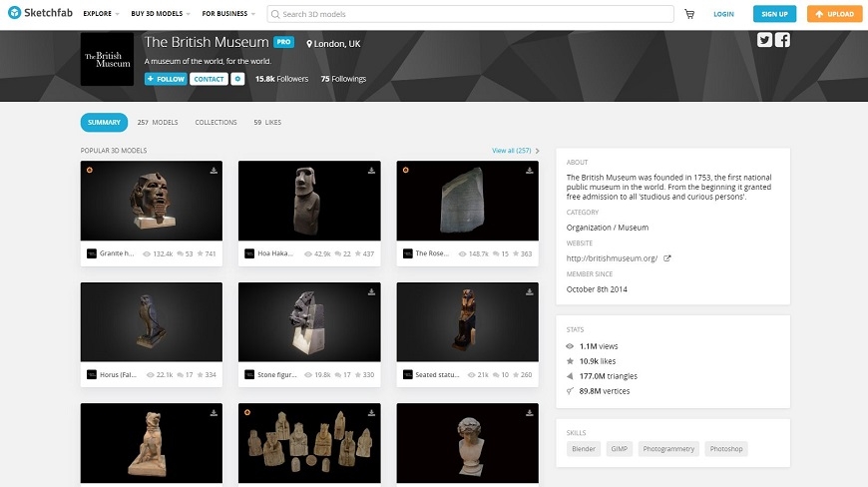Open British Museum's Facebook page
The image size is (868, 487).
pos(783,40)
